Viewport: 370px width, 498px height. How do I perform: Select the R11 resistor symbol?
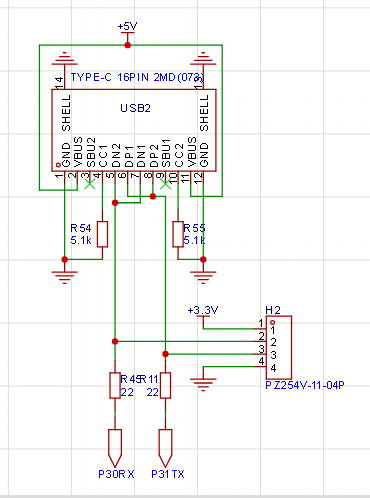tap(165, 385)
